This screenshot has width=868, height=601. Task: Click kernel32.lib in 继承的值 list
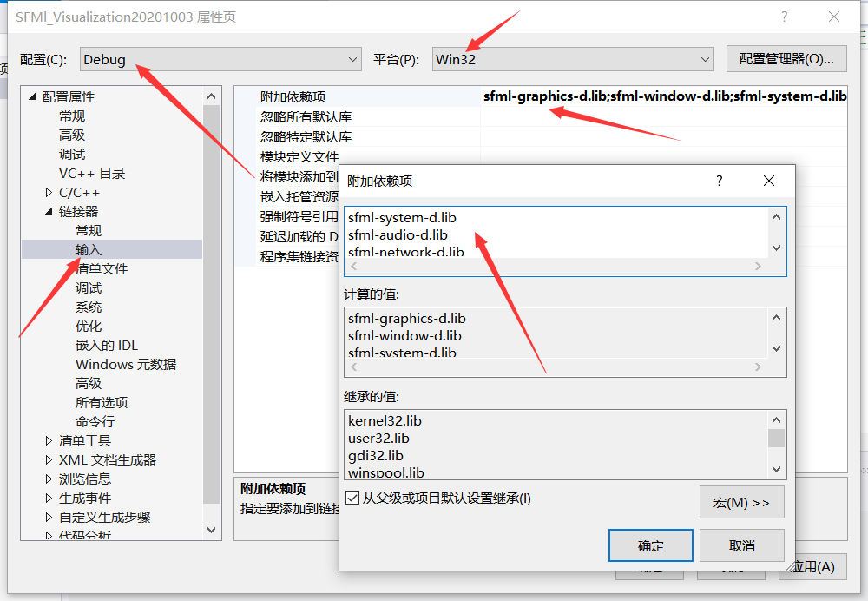[x=385, y=421]
